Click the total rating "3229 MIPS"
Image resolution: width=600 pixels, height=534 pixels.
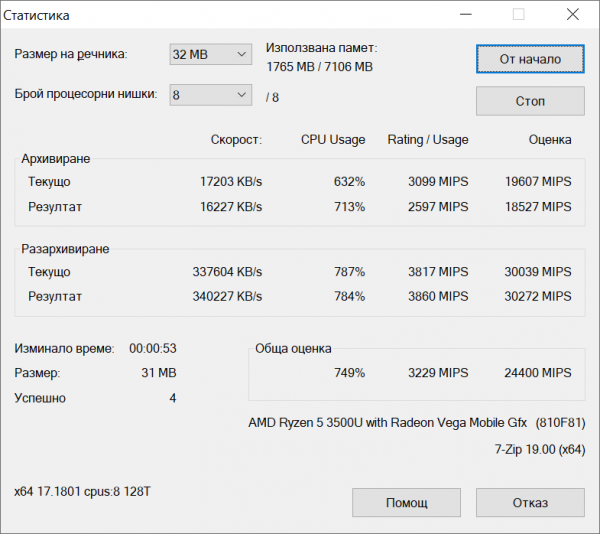pyautogui.click(x=438, y=373)
